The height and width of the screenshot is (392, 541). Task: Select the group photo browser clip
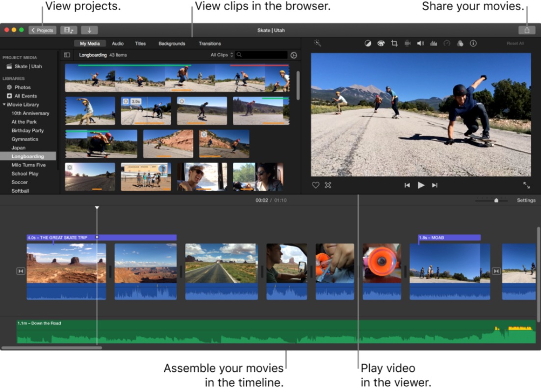(x=146, y=177)
